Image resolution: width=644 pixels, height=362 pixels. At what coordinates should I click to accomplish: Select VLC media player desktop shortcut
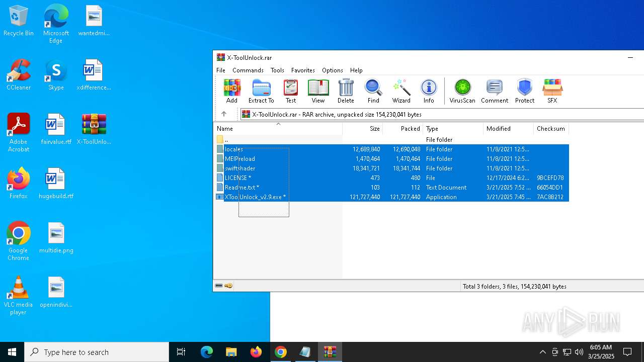[x=19, y=296]
